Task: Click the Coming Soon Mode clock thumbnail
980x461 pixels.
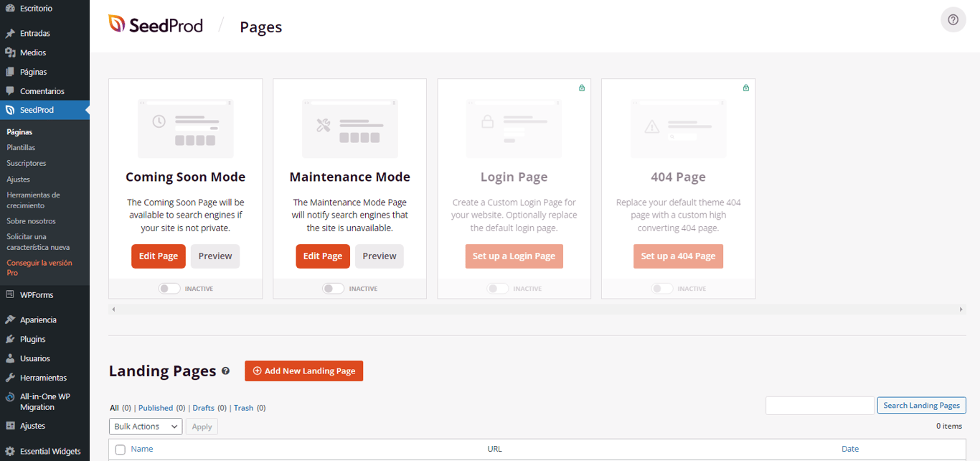Action: [185, 129]
